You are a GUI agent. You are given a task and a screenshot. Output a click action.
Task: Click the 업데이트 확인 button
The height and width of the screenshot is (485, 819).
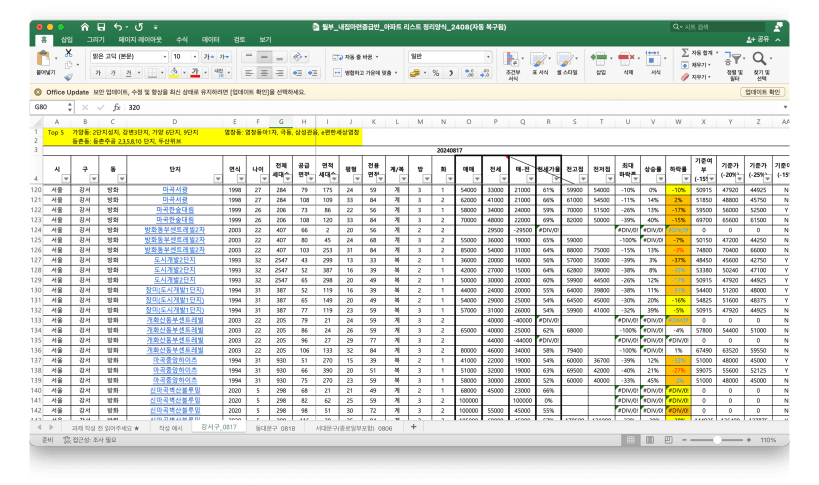[x=762, y=92]
